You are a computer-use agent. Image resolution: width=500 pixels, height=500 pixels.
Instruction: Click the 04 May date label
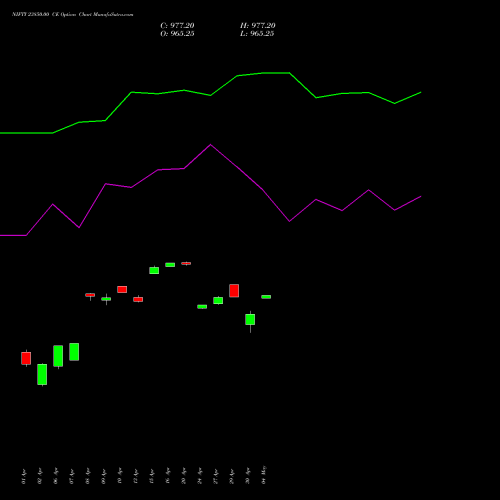pyautogui.click(x=264, y=475)
